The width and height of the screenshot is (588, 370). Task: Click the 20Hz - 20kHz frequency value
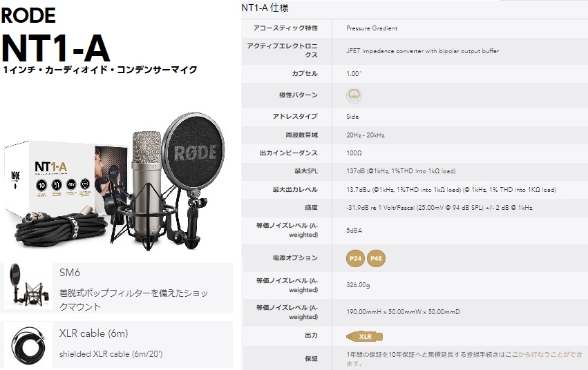click(x=366, y=135)
